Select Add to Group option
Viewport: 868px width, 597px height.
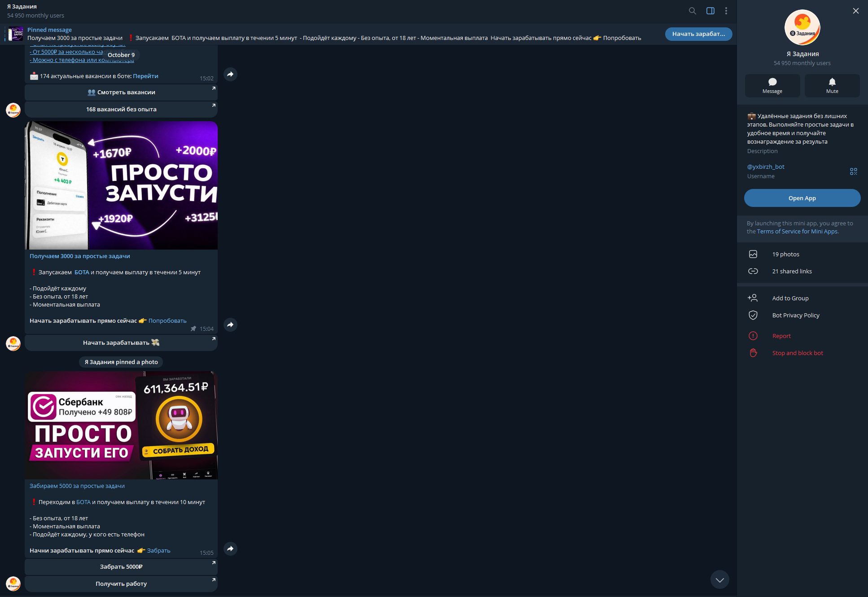tap(802, 298)
